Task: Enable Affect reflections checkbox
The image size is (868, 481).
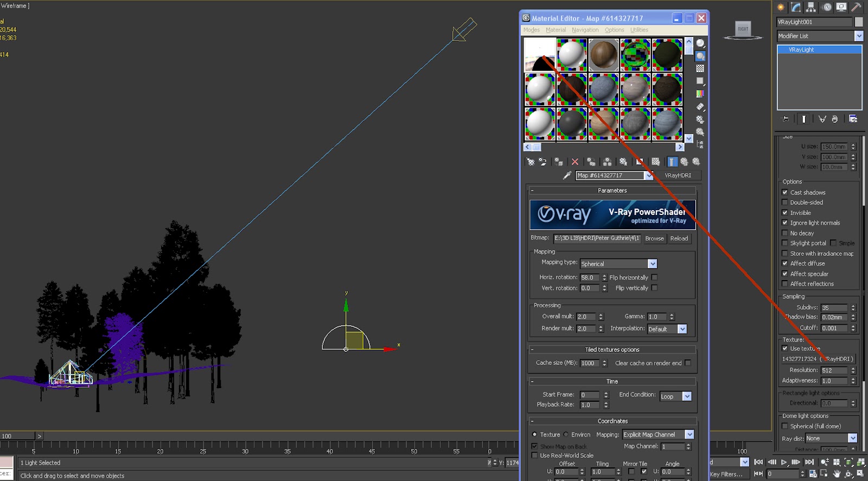Action: (784, 284)
